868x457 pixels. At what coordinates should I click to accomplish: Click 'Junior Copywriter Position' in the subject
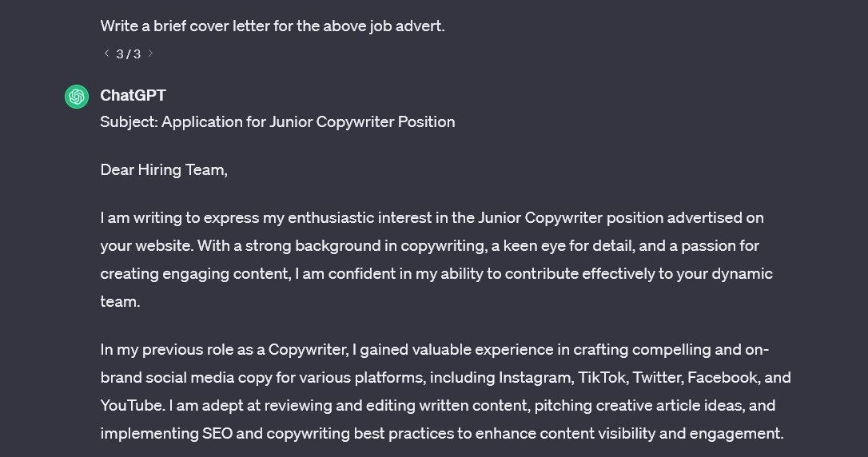[x=362, y=121]
